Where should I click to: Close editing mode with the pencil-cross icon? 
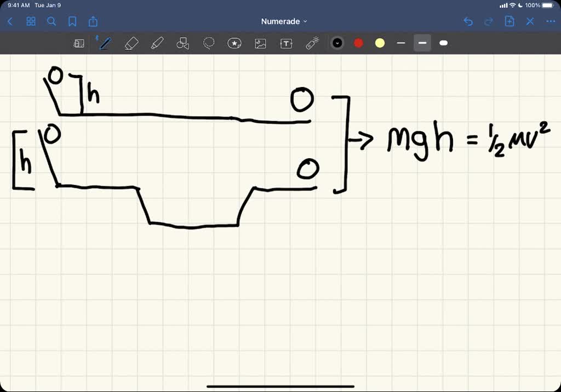coord(530,21)
